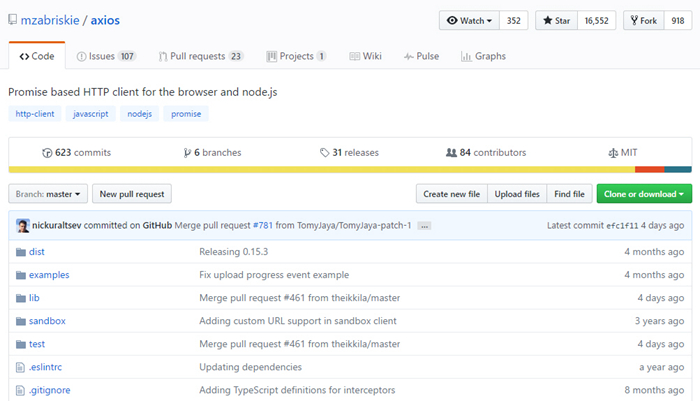
Task: Select the javascript topic tag
Action: click(91, 114)
